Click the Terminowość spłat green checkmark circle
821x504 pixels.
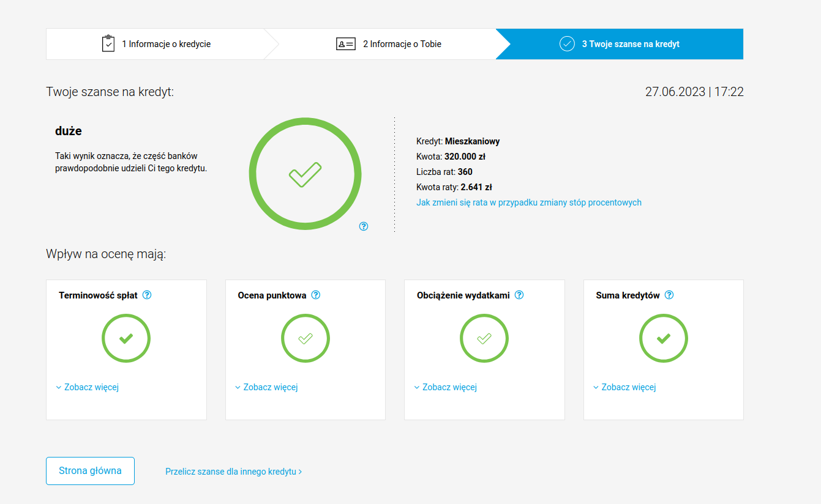coord(126,338)
